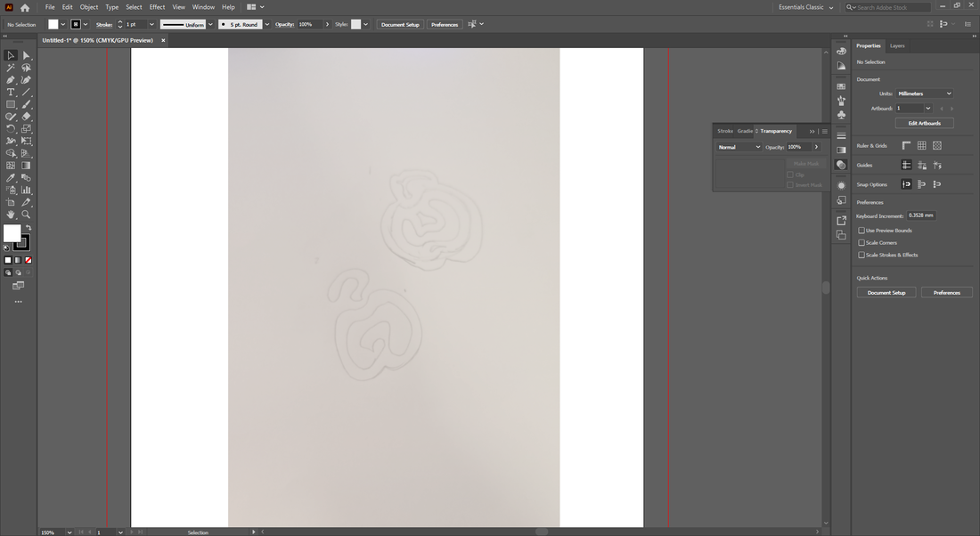The image size is (980, 536).
Task: Open the Window menu
Action: 203,7
